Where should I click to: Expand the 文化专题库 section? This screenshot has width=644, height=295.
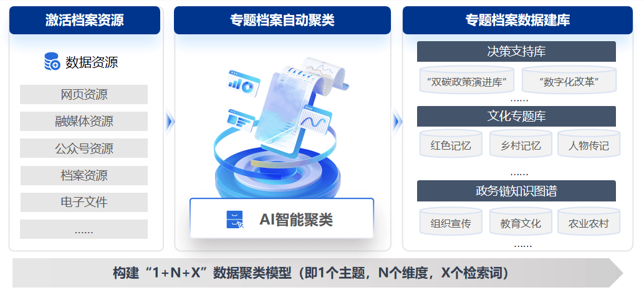click(516, 116)
